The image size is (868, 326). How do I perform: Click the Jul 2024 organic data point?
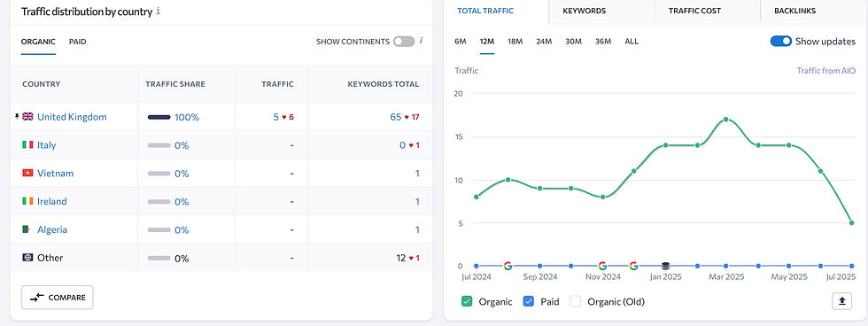coord(477,197)
